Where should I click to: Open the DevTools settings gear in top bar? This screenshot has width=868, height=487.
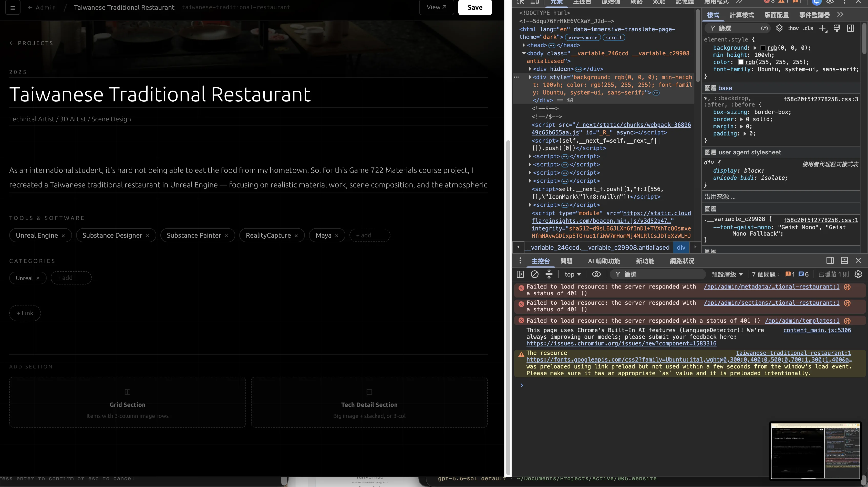click(x=830, y=2)
